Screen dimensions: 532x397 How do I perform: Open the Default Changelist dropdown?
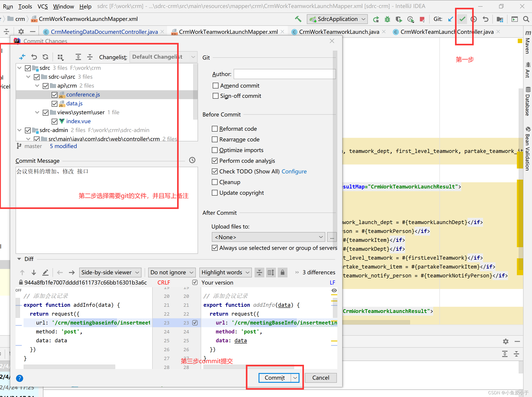tap(163, 57)
